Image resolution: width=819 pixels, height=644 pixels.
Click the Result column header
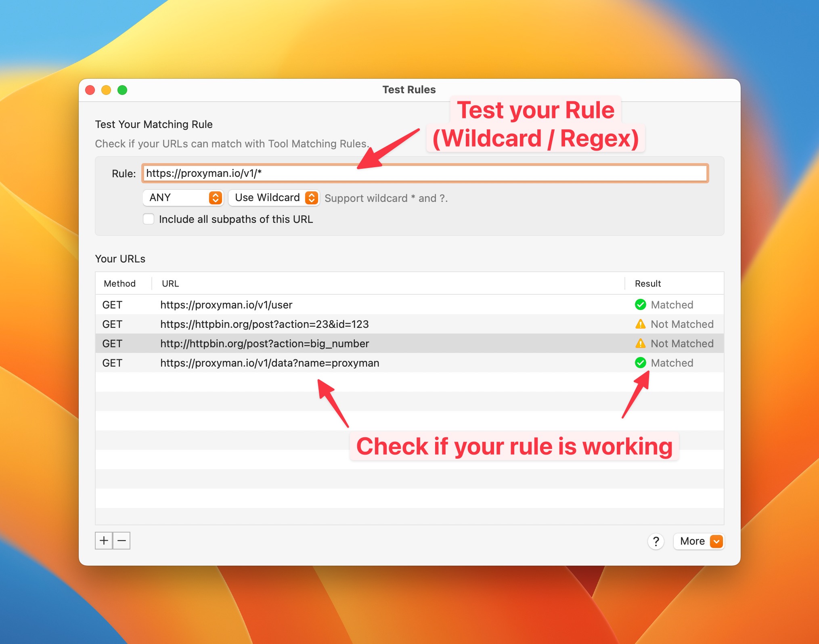tap(647, 283)
